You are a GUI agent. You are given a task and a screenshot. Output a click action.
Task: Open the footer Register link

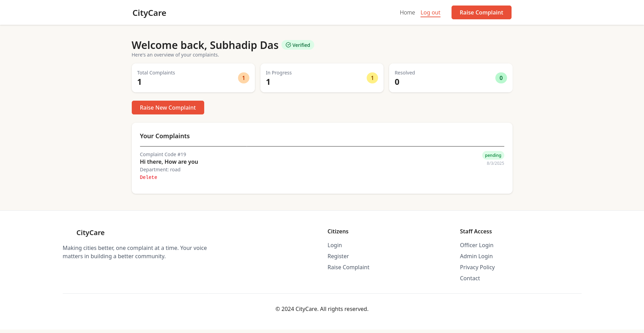[338, 256]
